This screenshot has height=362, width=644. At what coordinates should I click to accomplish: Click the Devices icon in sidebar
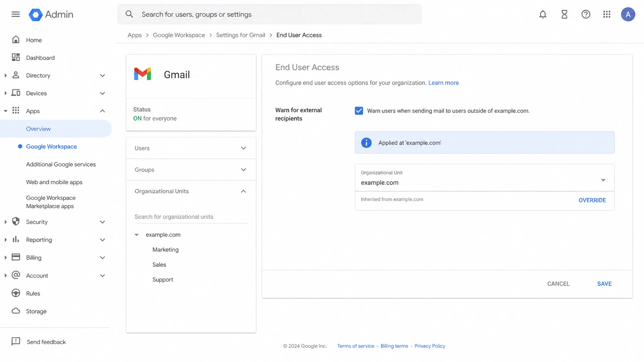point(16,93)
